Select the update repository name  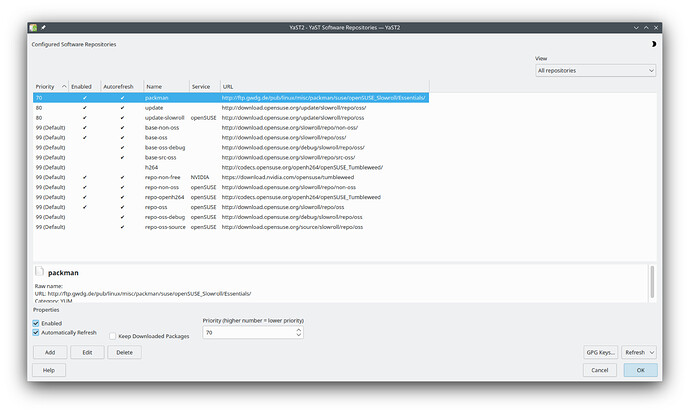pyautogui.click(x=154, y=108)
